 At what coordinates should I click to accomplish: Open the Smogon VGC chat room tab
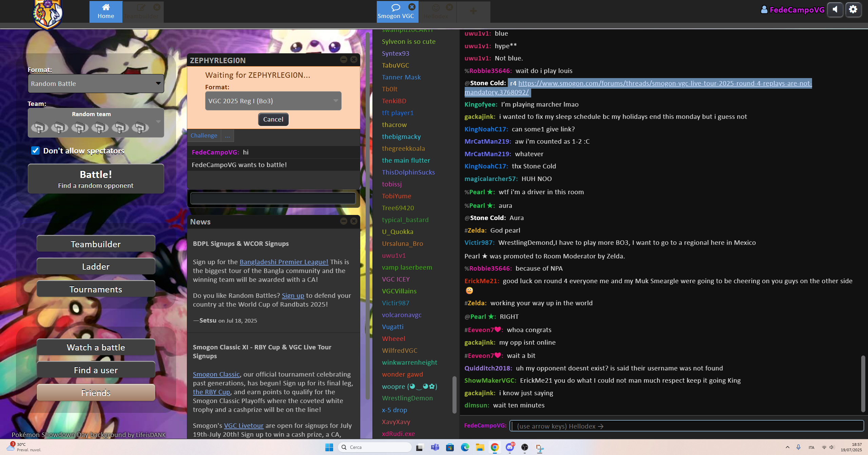pos(396,12)
